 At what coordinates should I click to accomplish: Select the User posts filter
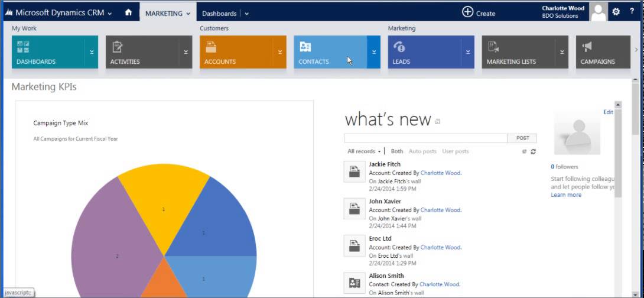[x=455, y=151]
